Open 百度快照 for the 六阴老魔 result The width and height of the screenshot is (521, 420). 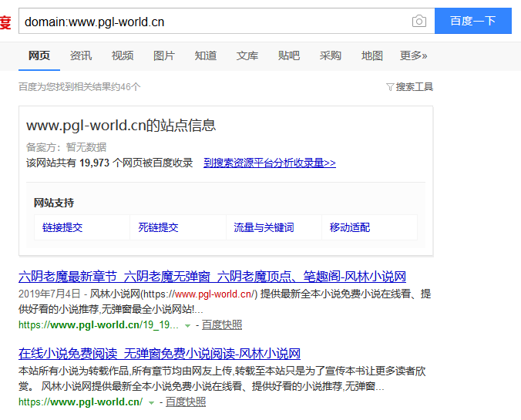222,324
